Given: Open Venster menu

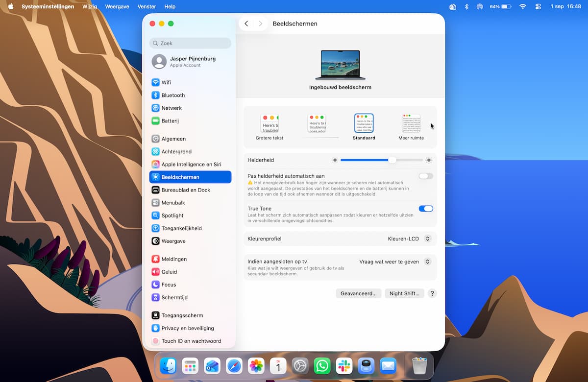Looking at the screenshot, I should click(x=147, y=6).
